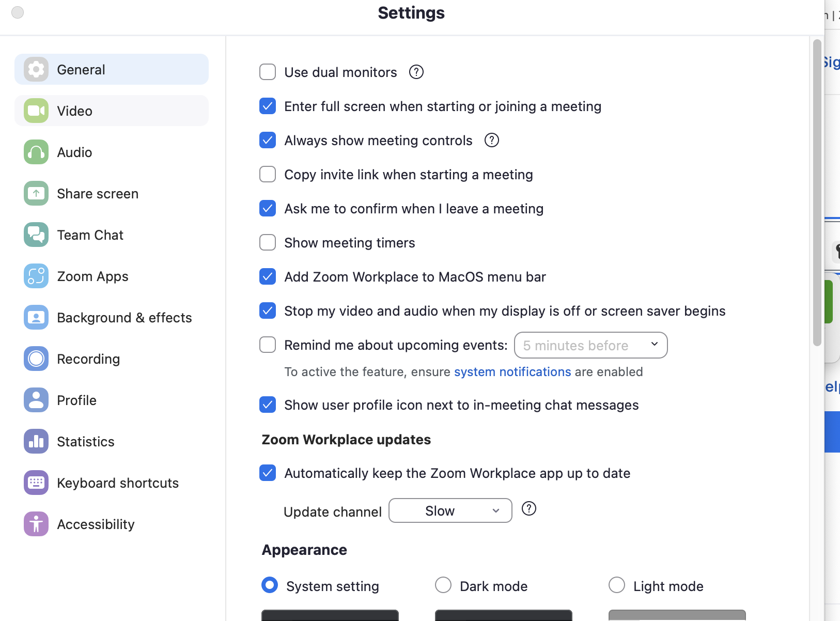Select the General settings tab
Screen dimensions: 840x621
tap(81, 69)
